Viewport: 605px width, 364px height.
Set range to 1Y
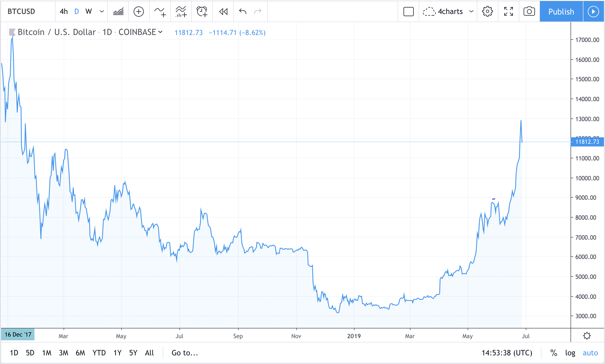(117, 353)
